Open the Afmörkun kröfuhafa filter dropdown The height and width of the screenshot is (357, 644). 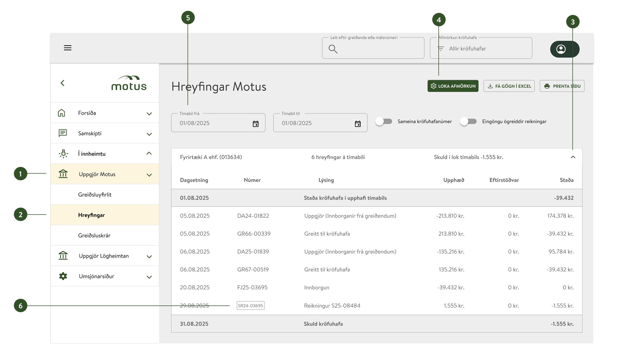click(481, 49)
